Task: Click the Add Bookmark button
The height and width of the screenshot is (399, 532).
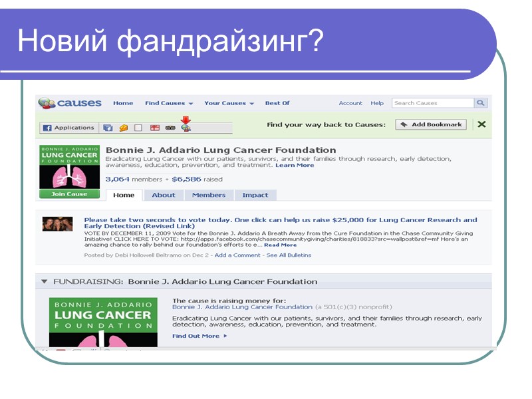Action: tap(431, 124)
